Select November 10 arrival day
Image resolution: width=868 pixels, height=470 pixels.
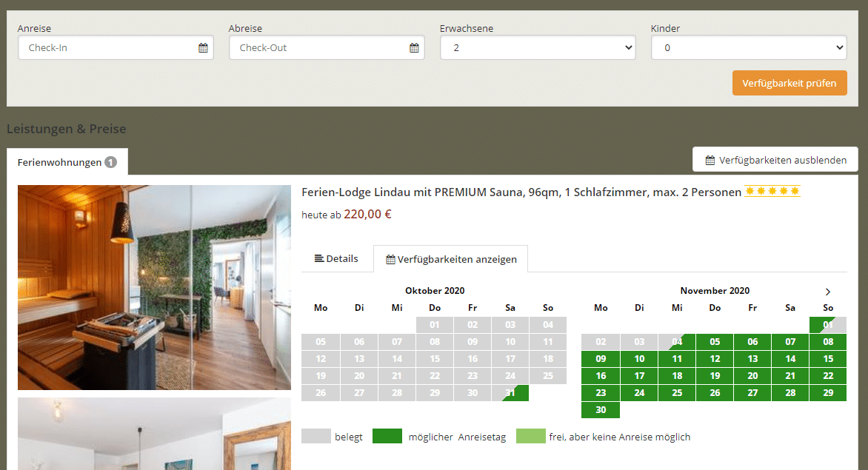click(x=639, y=359)
